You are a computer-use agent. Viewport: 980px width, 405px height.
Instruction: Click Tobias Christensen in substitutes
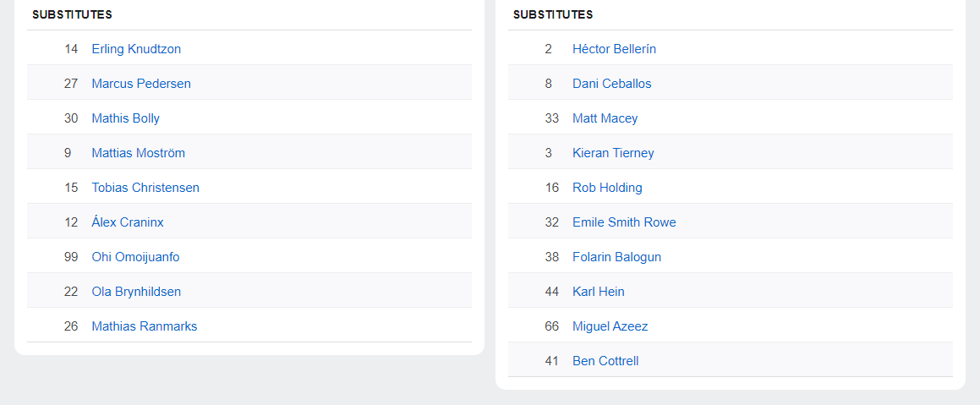(x=145, y=188)
